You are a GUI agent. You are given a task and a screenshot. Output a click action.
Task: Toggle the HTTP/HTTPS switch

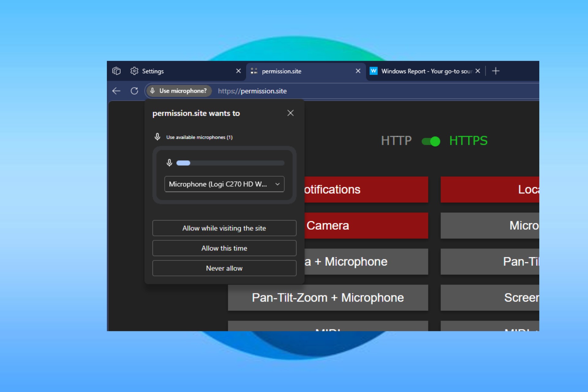coord(431,141)
